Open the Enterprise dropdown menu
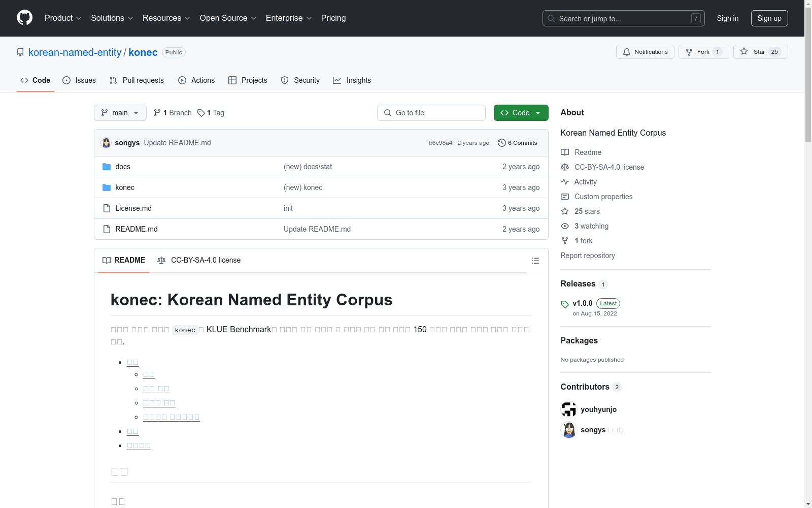This screenshot has height=508, width=812. (x=289, y=18)
